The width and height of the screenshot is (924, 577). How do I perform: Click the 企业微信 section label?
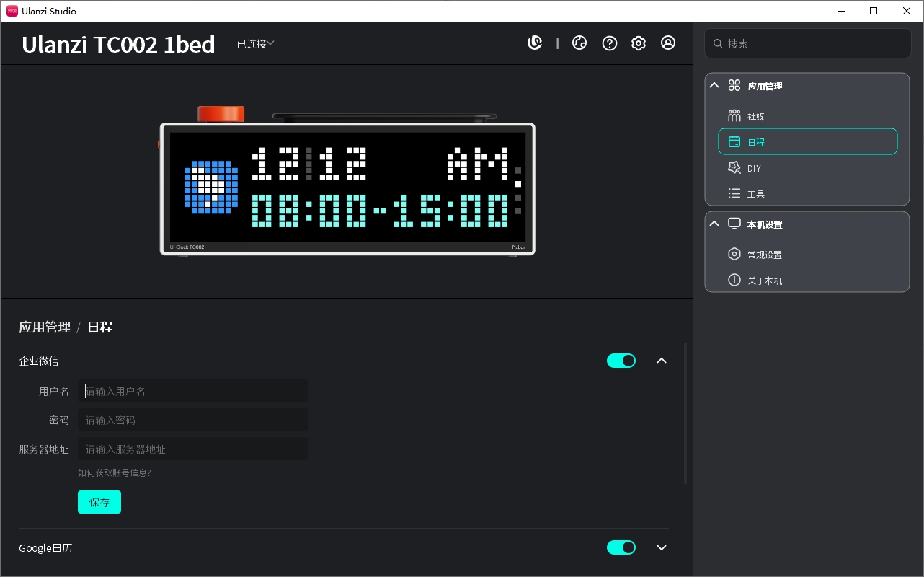tap(39, 361)
